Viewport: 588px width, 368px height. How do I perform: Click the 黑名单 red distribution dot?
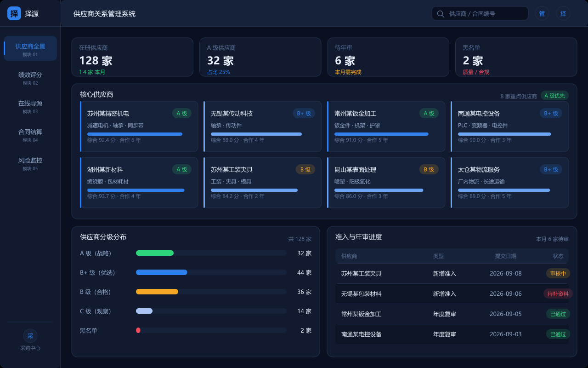point(138,330)
